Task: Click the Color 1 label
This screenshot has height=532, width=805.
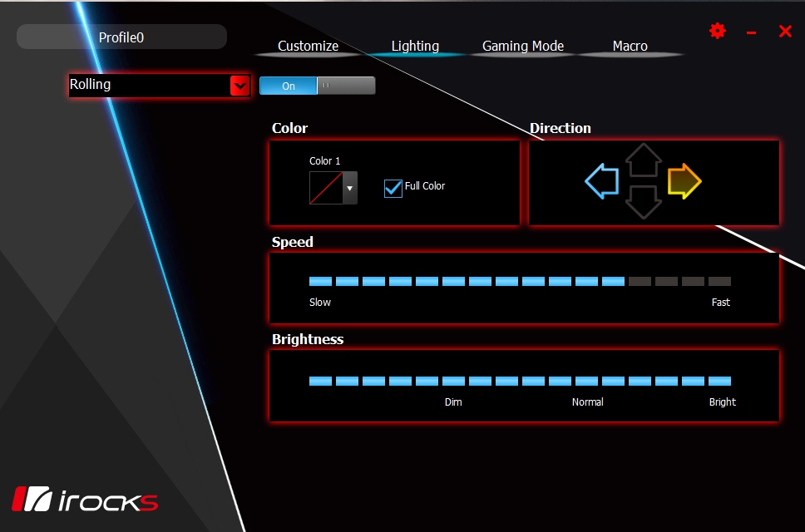Action: 324,160
